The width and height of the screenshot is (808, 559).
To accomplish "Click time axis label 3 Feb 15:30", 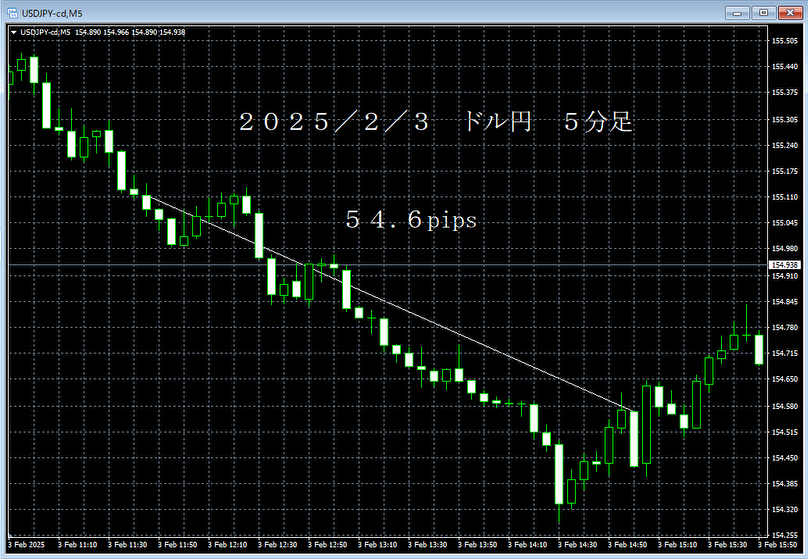I will pos(727,545).
